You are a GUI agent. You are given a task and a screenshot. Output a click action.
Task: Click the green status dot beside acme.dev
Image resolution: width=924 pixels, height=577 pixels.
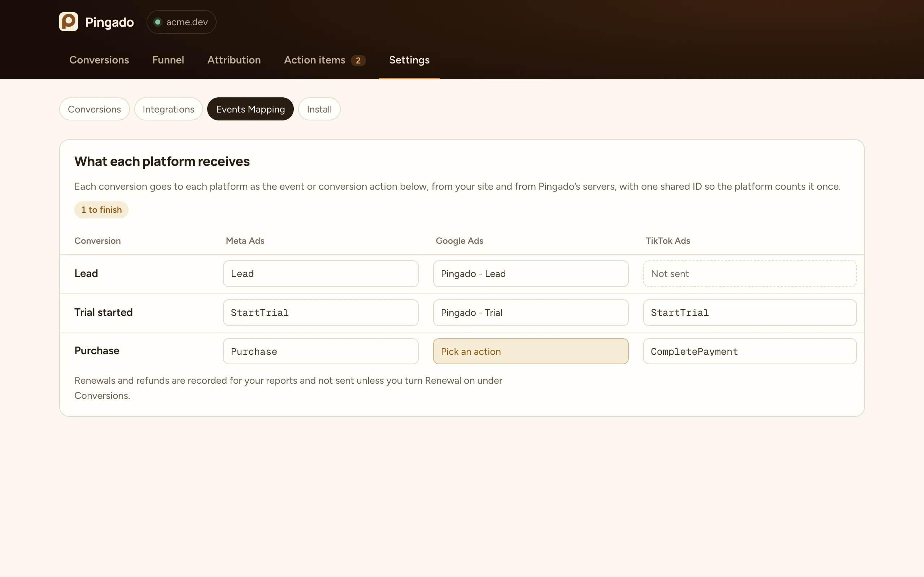tap(158, 22)
